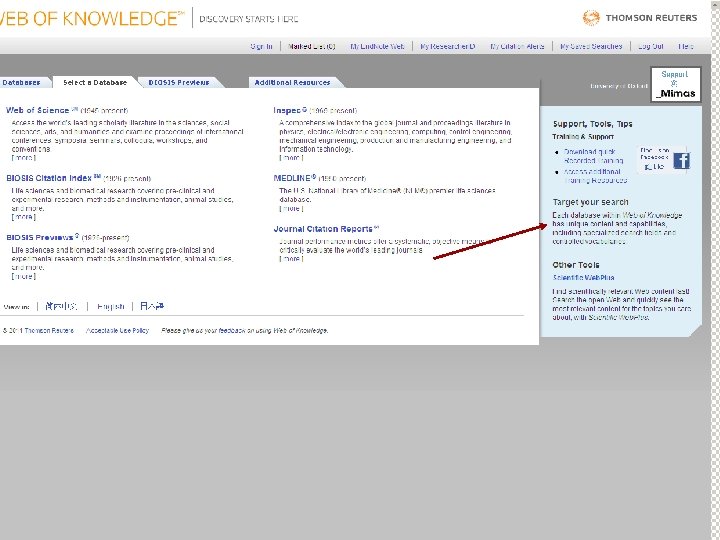The image size is (720, 540).
Task: Switch to BIOSIS Previews tab
Action: (179, 82)
